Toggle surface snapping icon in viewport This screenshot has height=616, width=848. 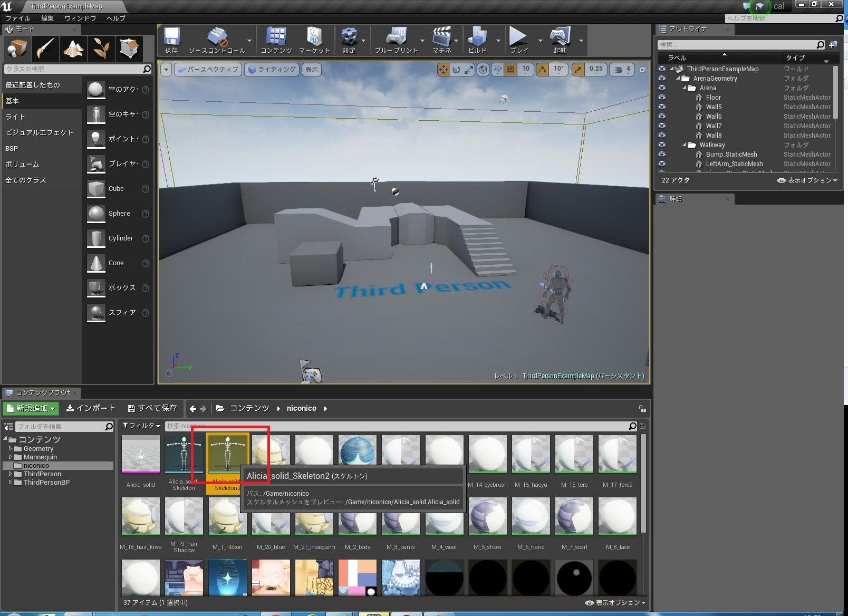(497, 70)
